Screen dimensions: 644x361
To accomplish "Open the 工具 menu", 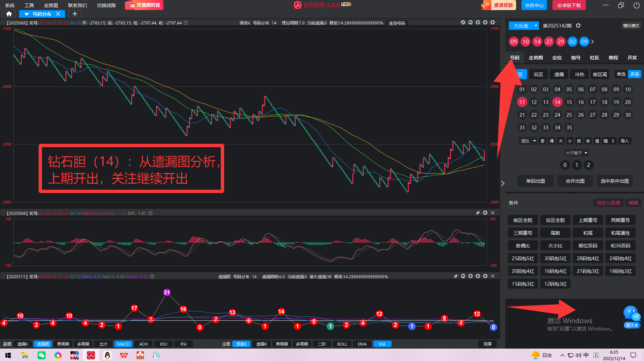I will click(29, 5).
